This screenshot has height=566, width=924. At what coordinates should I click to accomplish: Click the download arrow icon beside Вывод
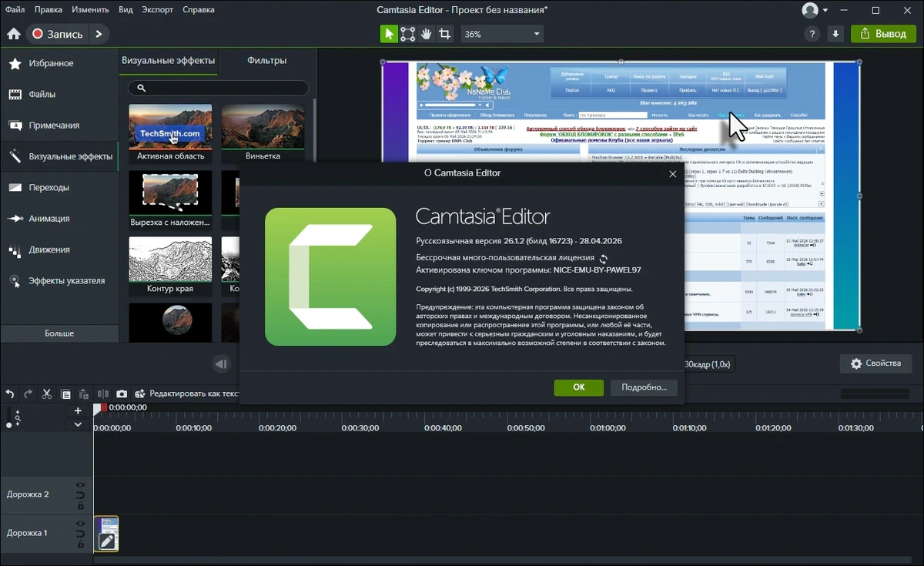coord(835,34)
